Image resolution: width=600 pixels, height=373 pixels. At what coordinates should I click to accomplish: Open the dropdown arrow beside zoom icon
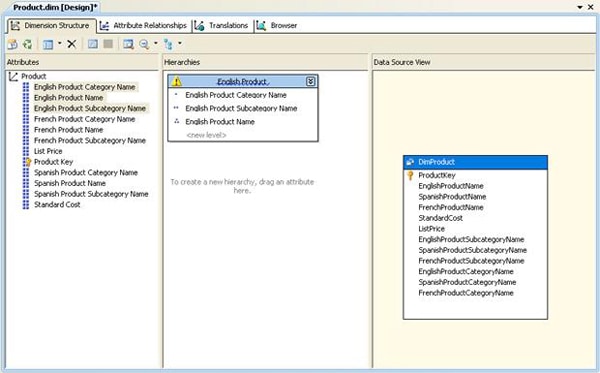(x=156, y=43)
